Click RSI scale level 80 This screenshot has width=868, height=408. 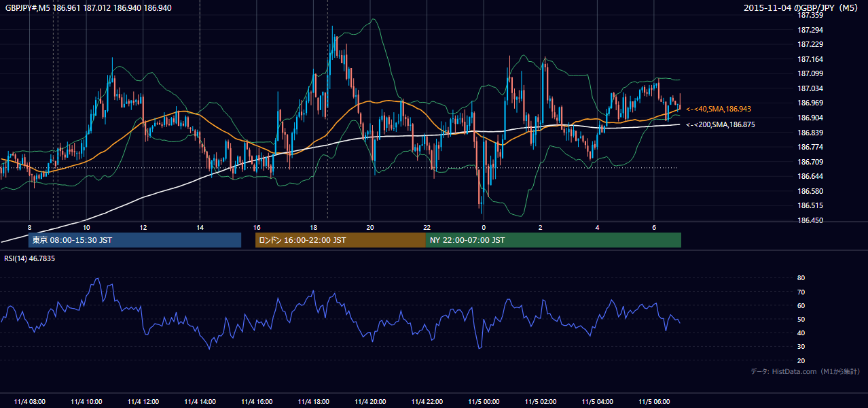[x=801, y=278]
